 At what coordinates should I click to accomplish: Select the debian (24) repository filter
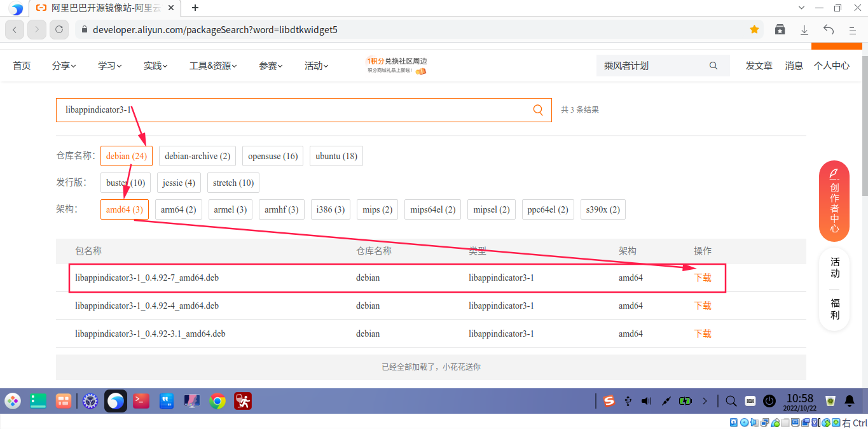click(127, 156)
